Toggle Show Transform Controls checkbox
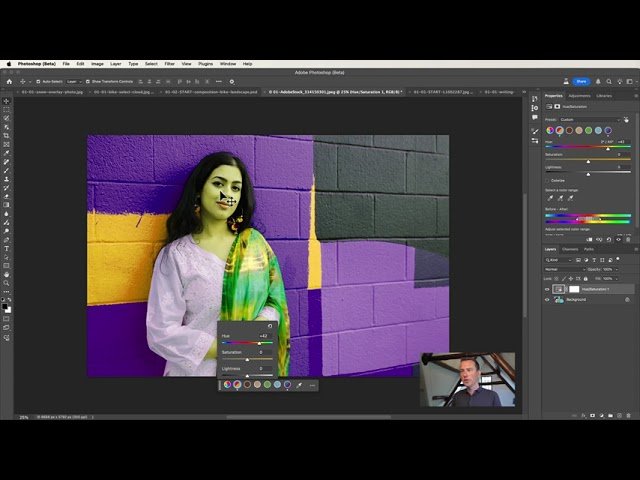 click(x=88, y=82)
